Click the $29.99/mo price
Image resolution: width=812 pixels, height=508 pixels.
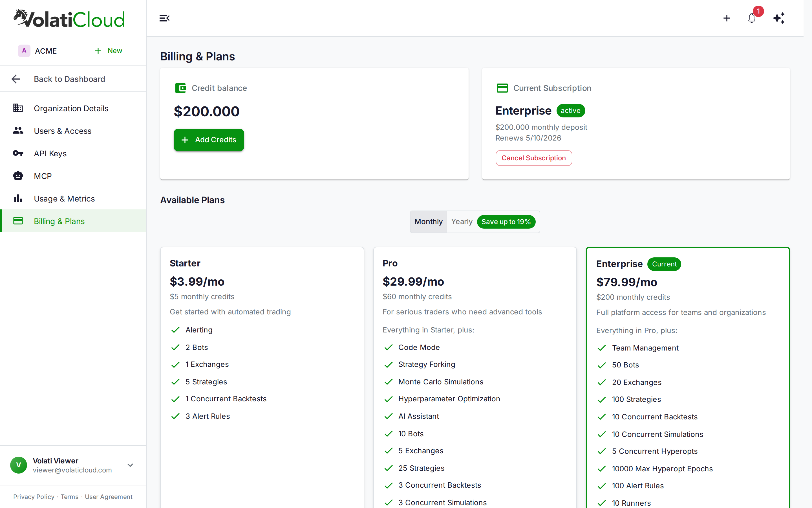pyautogui.click(x=413, y=282)
